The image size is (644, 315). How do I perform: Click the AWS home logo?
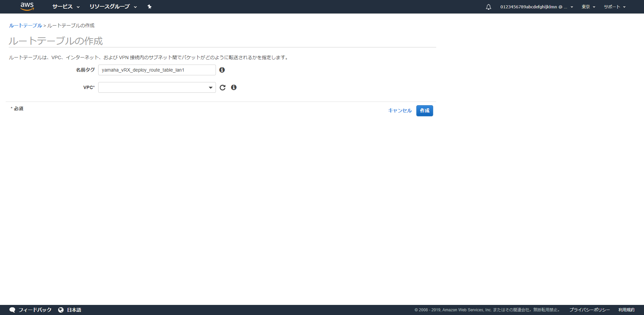pos(27,6)
